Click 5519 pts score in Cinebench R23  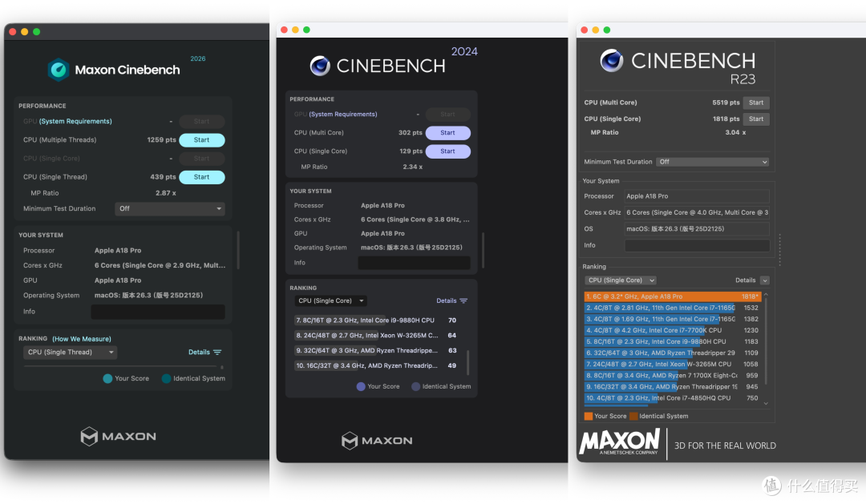point(726,103)
